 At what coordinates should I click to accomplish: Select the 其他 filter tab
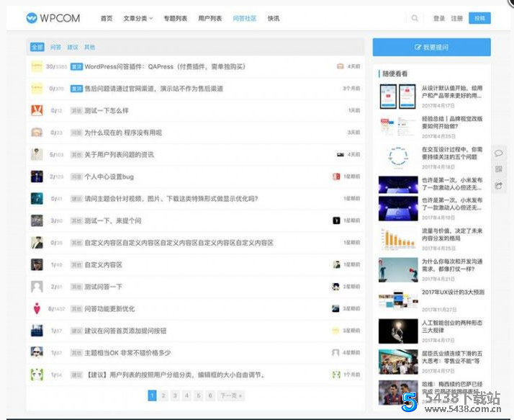pos(89,48)
